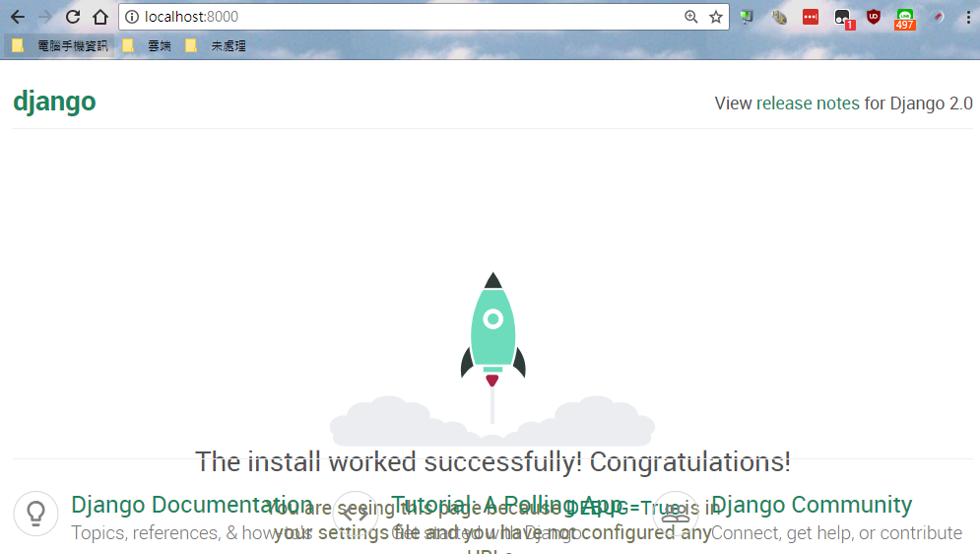
Task: Bookmark this page with the star
Action: tap(716, 17)
